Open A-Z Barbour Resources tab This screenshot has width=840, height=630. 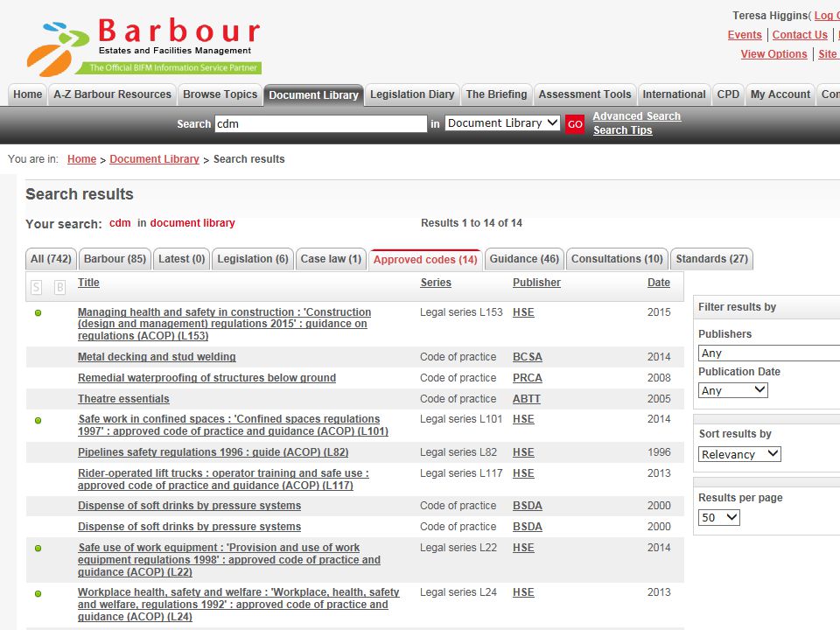(x=113, y=94)
